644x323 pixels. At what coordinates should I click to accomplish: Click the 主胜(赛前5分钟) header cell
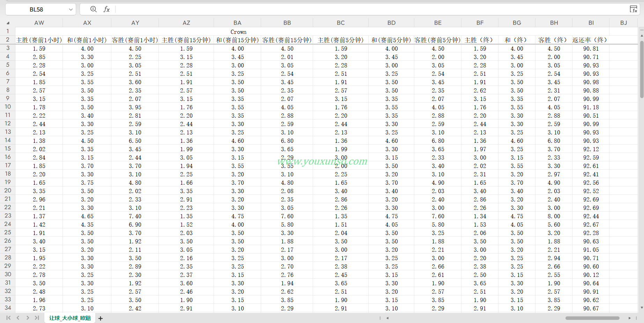click(x=341, y=40)
